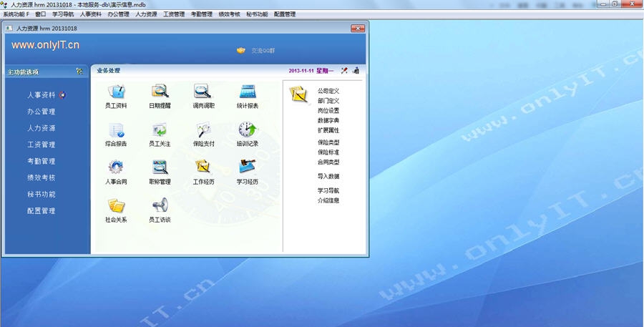Open 岗位设置 link
The width and height of the screenshot is (644, 327).
(x=328, y=110)
